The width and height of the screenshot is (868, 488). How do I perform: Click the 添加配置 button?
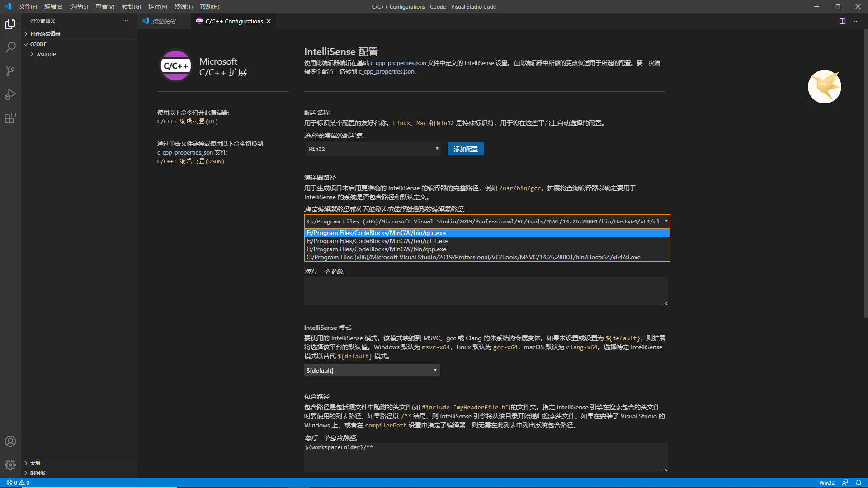pos(466,149)
